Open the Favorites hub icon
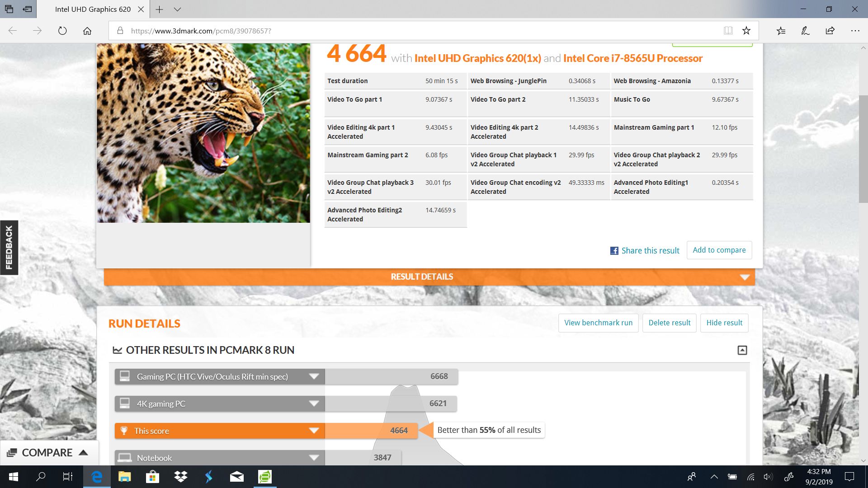868x488 pixels. click(x=781, y=31)
